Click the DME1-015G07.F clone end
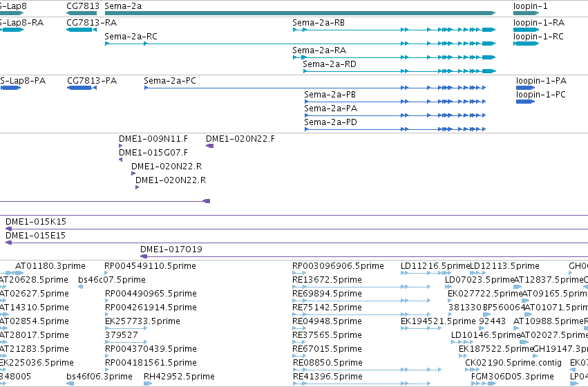This screenshot has width=588, height=387. (120, 160)
